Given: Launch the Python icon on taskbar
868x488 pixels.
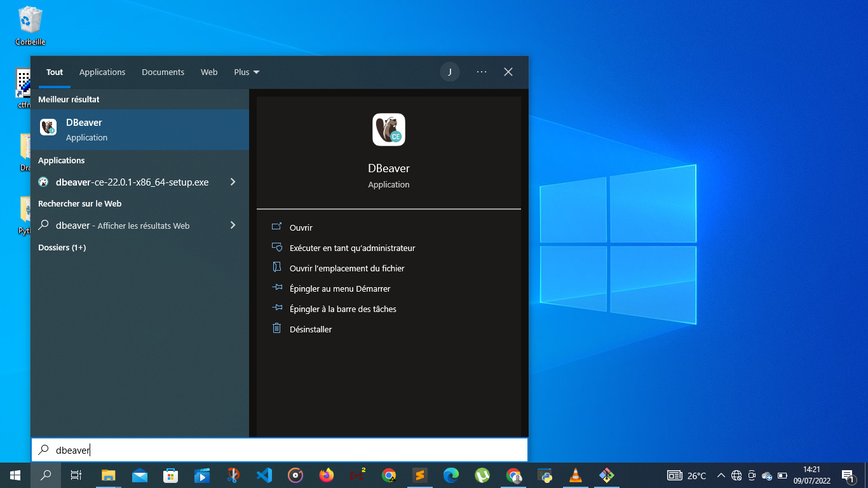Looking at the screenshot, I should [x=545, y=475].
